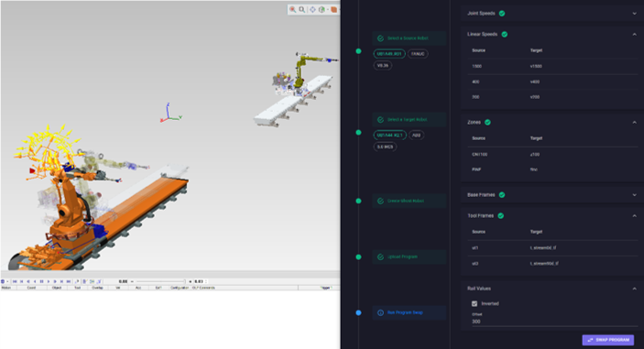Click the FANUC chip under source robot
The image size is (644, 349).
[418, 54]
